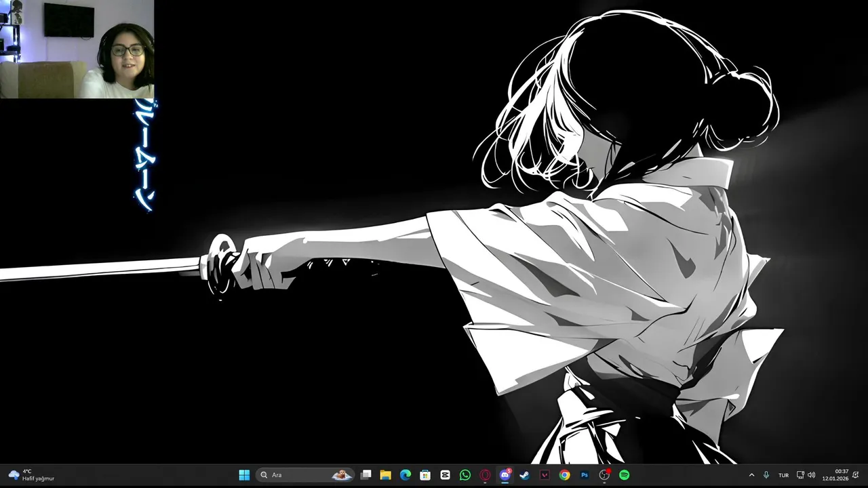Open Steam from the taskbar
868x488 pixels.
click(524, 475)
